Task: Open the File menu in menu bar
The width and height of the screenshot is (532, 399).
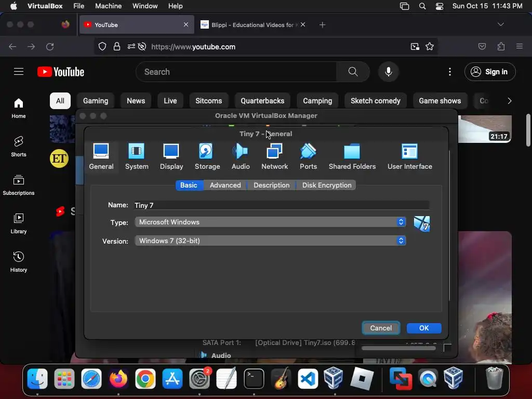Action: coord(79,6)
